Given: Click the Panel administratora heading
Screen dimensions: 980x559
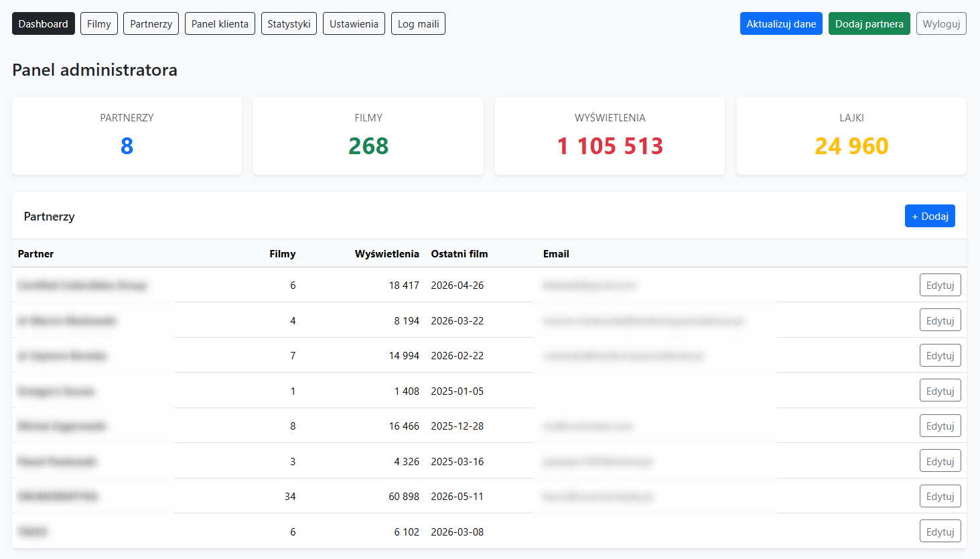Looking at the screenshot, I should click(x=94, y=70).
